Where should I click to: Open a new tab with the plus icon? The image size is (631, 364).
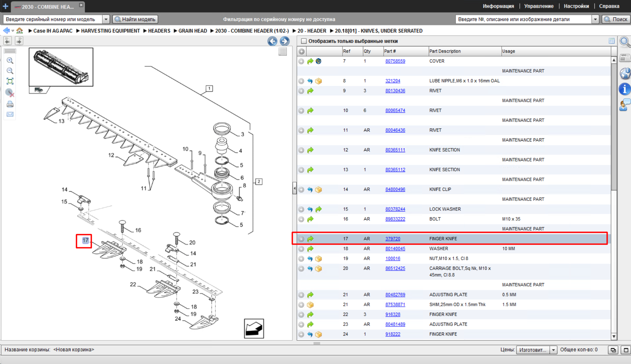pos(5,6)
